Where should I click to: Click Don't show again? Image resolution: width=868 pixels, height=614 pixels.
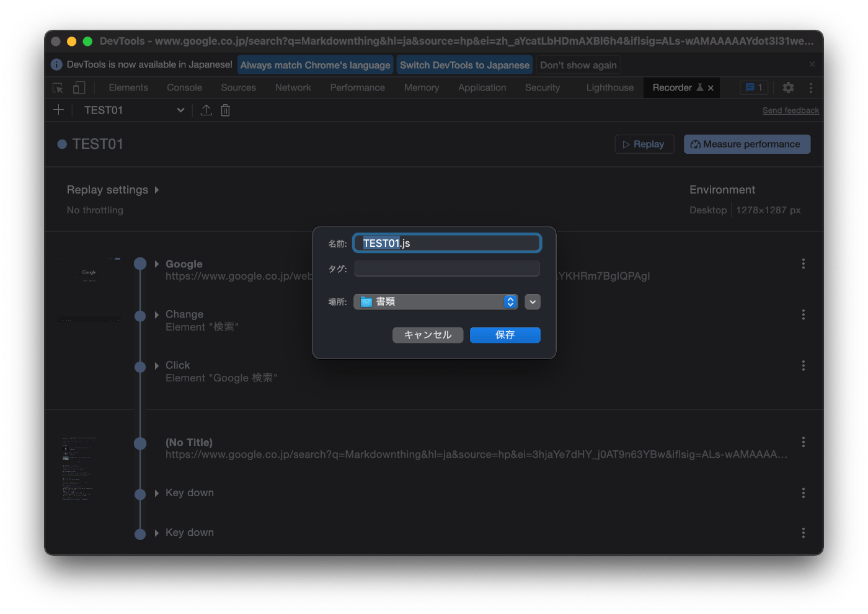tap(578, 65)
